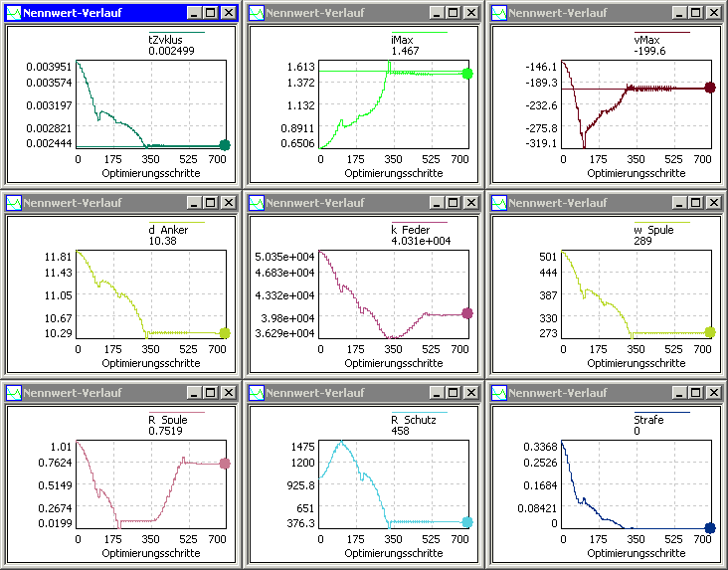Screen dimensions: 728x570
Task: Click the w_Spule window's title bar icon
Action: click(x=500, y=203)
